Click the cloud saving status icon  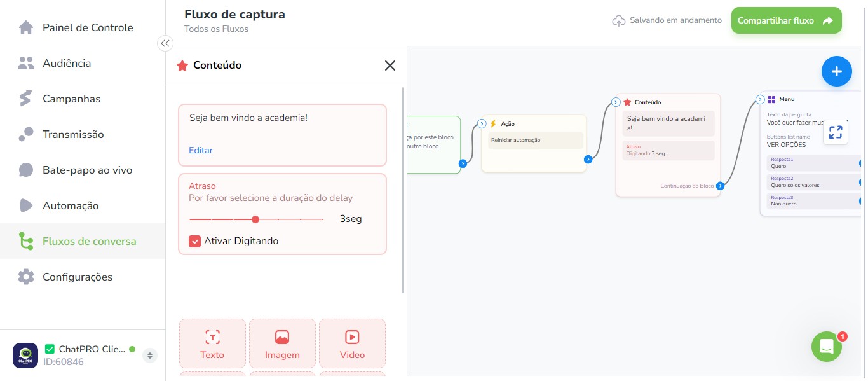pos(619,21)
